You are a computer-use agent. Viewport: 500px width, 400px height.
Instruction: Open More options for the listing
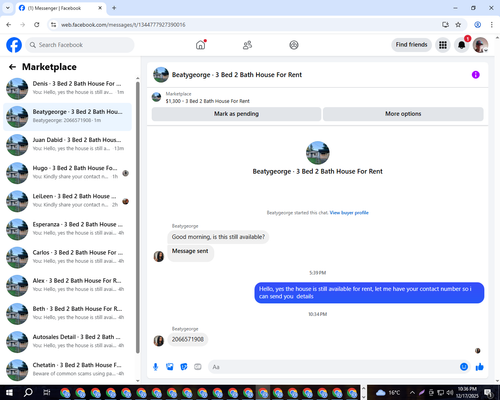[403, 114]
